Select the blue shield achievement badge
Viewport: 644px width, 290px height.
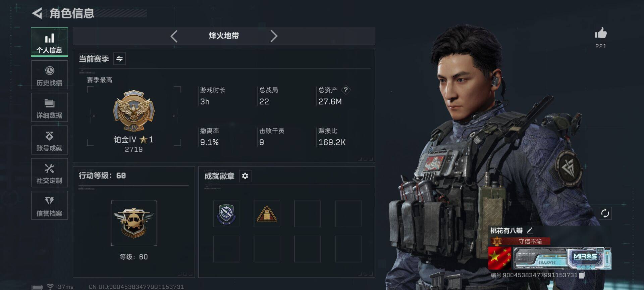point(226,214)
